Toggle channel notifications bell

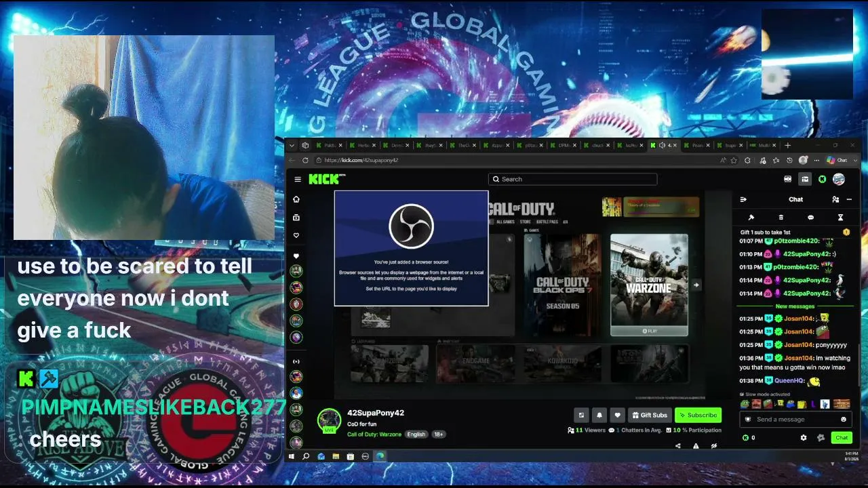(x=599, y=415)
